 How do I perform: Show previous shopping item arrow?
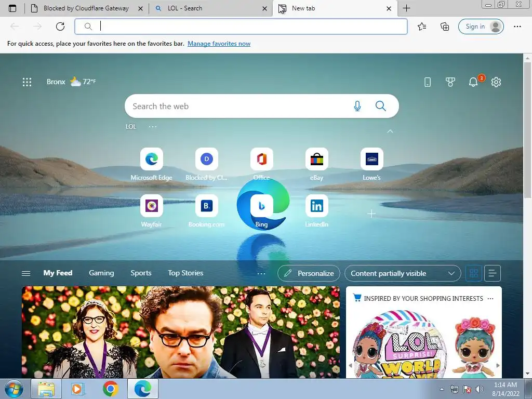351,365
